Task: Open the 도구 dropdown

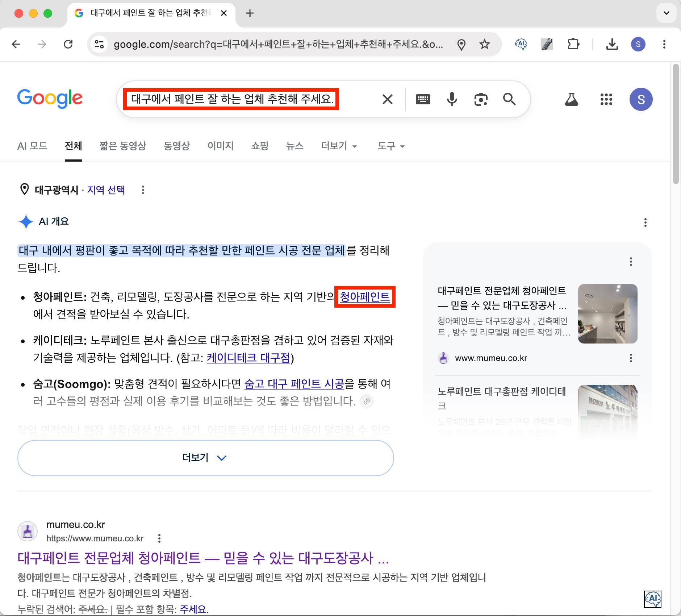Action: point(391,146)
